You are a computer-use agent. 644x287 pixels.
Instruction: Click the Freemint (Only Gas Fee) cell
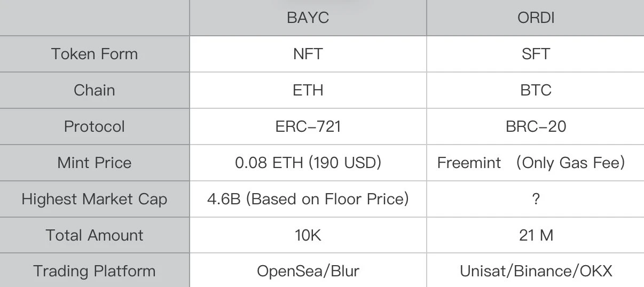[531, 163]
